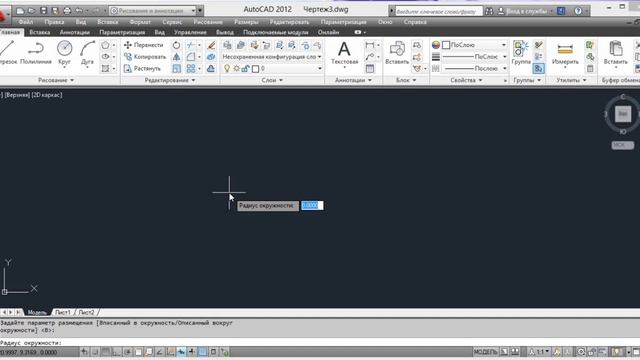The image size is (640, 360).
Task: Click the erase tool icon
Action: point(211,45)
